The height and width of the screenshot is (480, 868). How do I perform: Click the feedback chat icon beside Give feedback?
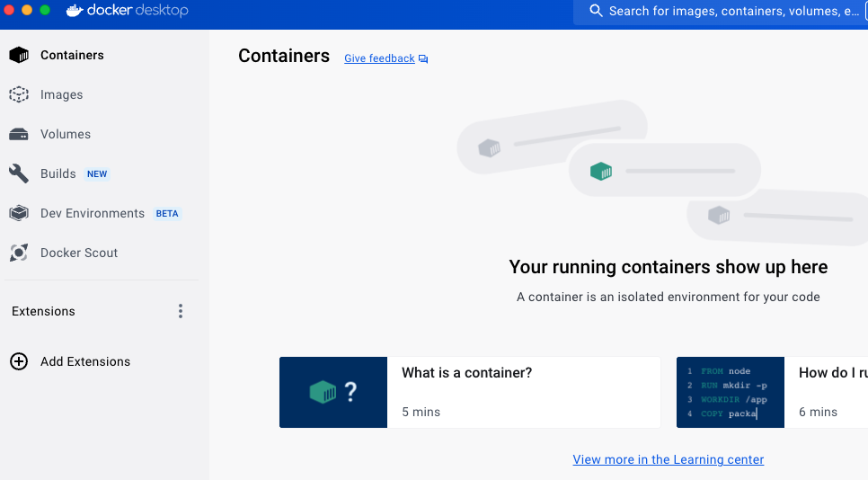pyautogui.click(x=423, y=58)
